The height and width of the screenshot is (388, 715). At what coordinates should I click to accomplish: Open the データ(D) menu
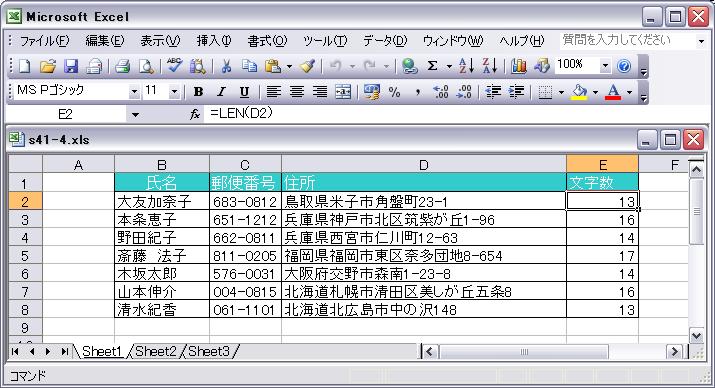(384, 41)
